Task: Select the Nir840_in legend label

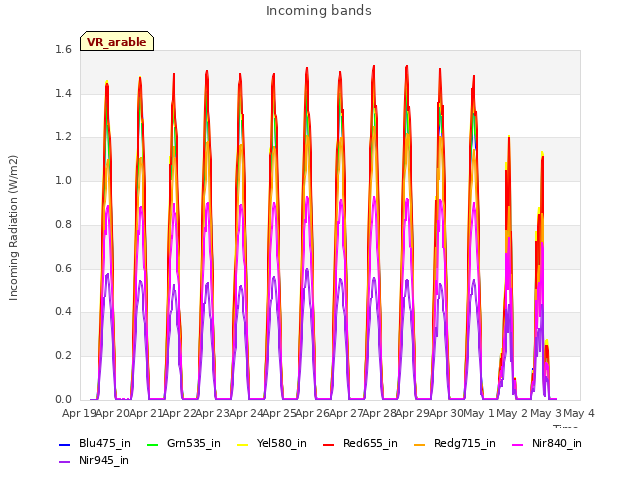Action: (557, 443)
